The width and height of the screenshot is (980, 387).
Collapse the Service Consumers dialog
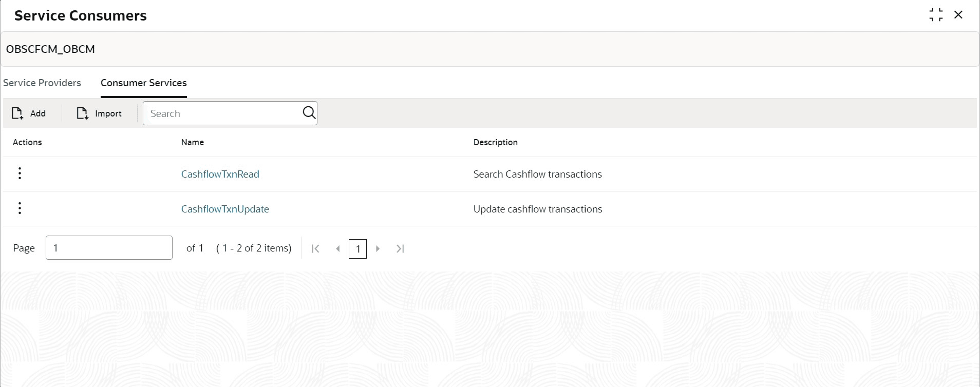tap(936, 15)
